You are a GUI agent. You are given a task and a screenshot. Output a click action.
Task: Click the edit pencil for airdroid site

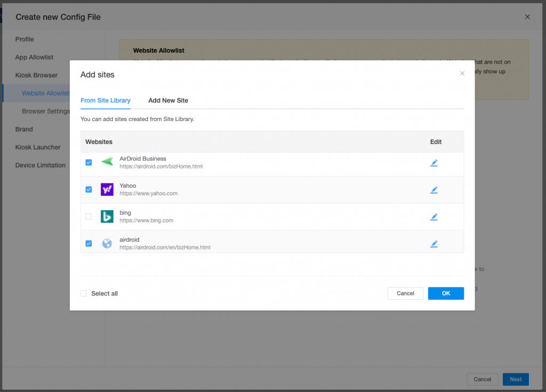434,244
